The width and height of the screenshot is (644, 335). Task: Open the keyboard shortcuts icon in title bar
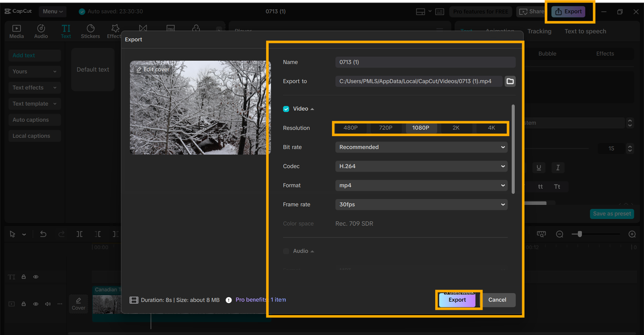439,12
